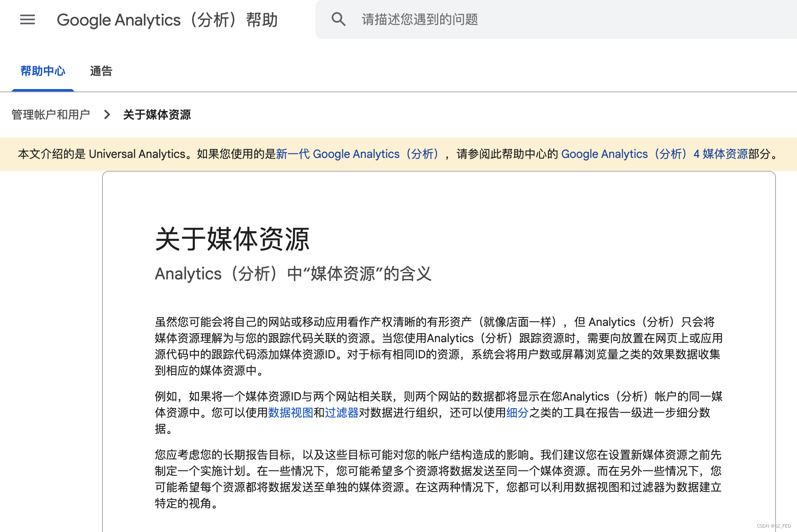This screenshot has width=797, height=532.
Task: Follow the 过滤器 hyperlink
Action: coord(341,413)
